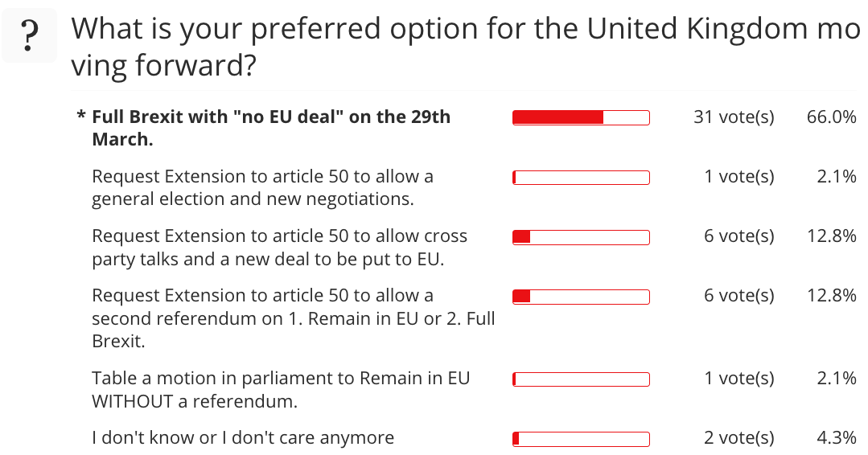868x455 pixels.
Task: Click the question mark poll icon
Action: [29, 35]
